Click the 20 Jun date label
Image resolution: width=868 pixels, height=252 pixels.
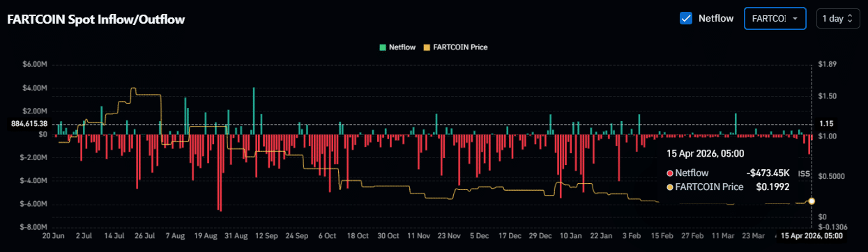click(54, 236)
